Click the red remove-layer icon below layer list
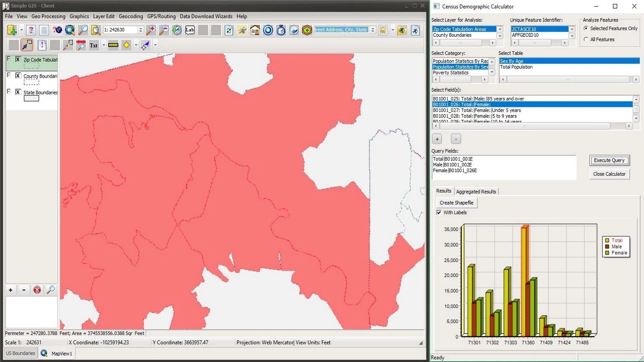 tap(37, 290)
